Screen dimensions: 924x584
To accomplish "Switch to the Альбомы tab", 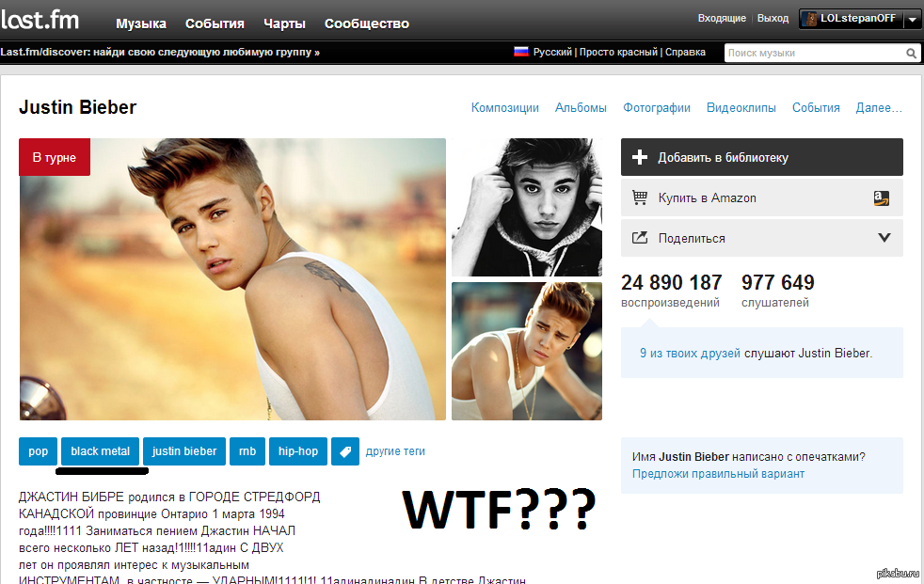I will point(581,108).
